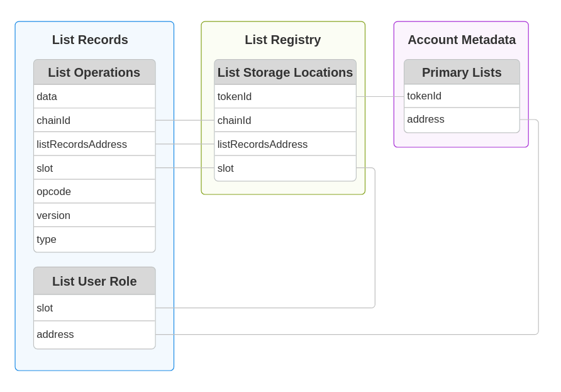Viewport: 561px width, 392px height.
Task: Click the version field
Action: [x=94, y=215]
